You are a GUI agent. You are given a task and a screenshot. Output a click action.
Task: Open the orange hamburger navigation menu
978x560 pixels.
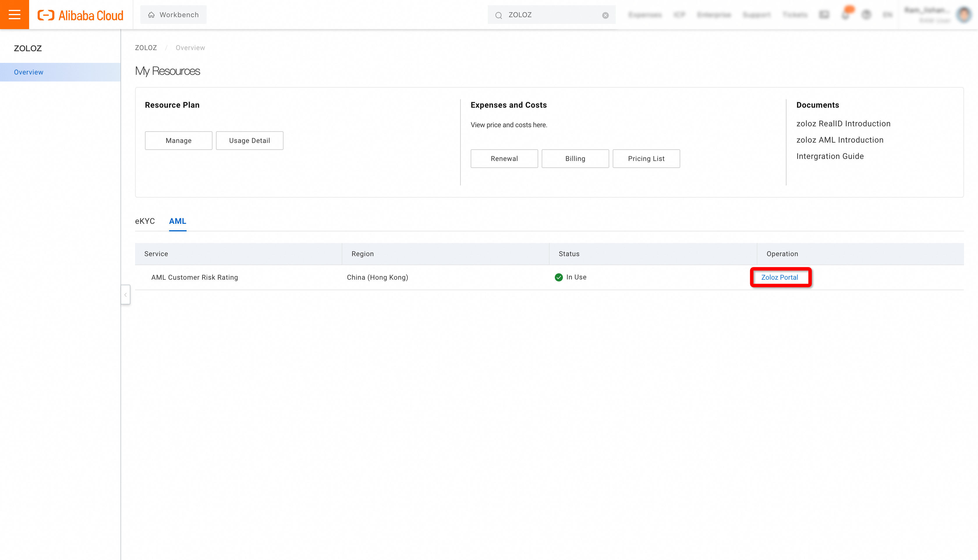pos(14,15)
